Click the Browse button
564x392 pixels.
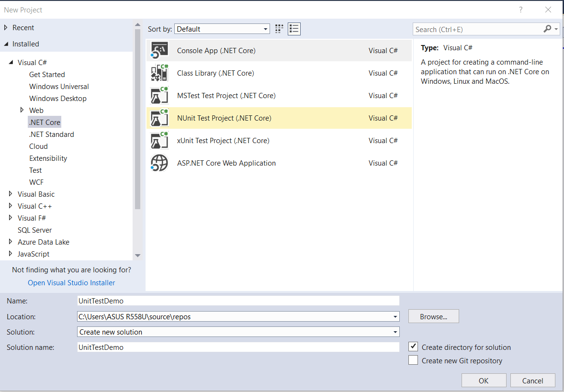[433, 316]
